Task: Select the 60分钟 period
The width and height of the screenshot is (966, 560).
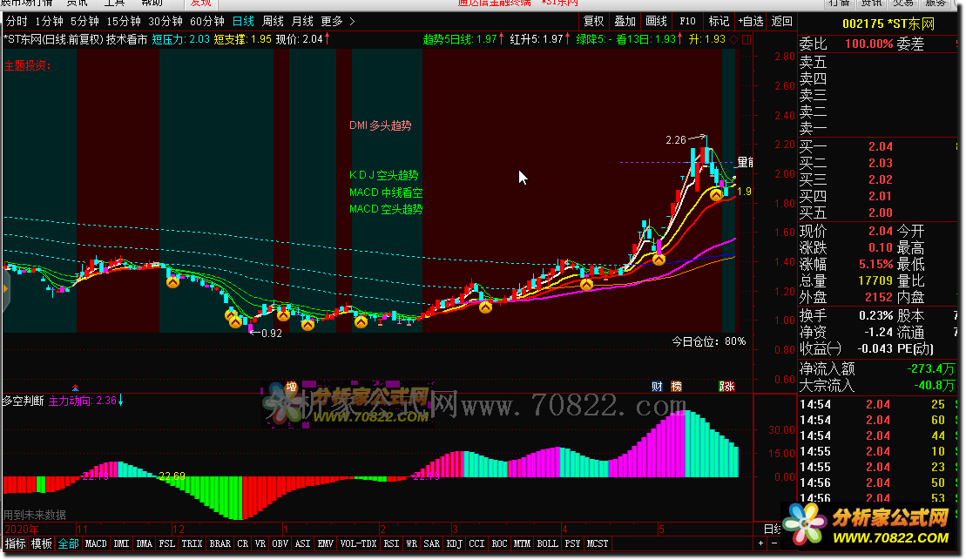Action: coord(207,22)
